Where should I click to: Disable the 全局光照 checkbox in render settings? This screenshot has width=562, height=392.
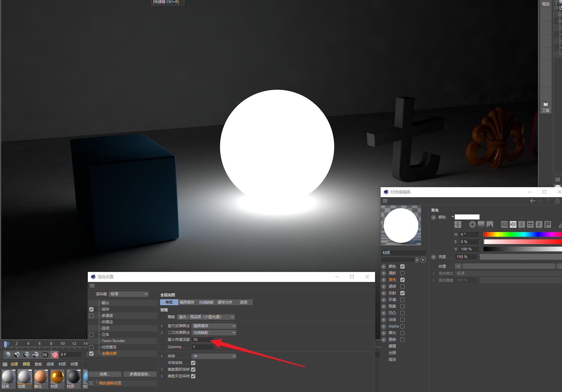[x=91, y=353]
